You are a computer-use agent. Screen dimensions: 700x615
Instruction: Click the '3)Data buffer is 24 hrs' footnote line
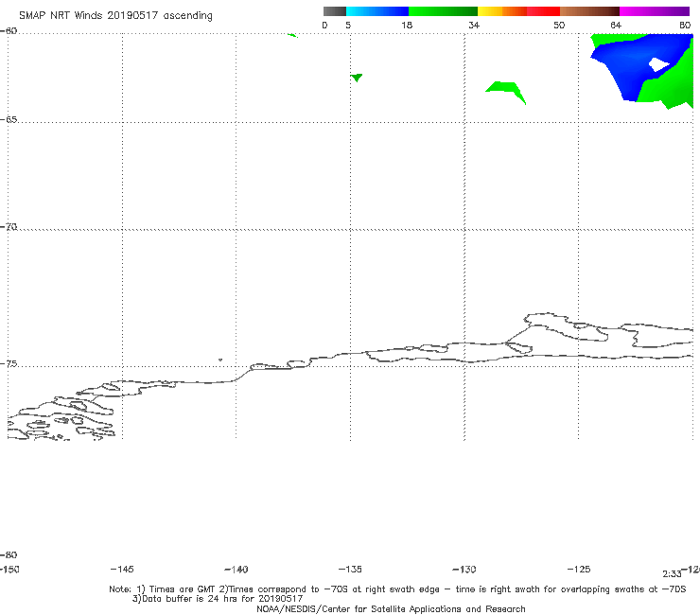click(218, 599)
